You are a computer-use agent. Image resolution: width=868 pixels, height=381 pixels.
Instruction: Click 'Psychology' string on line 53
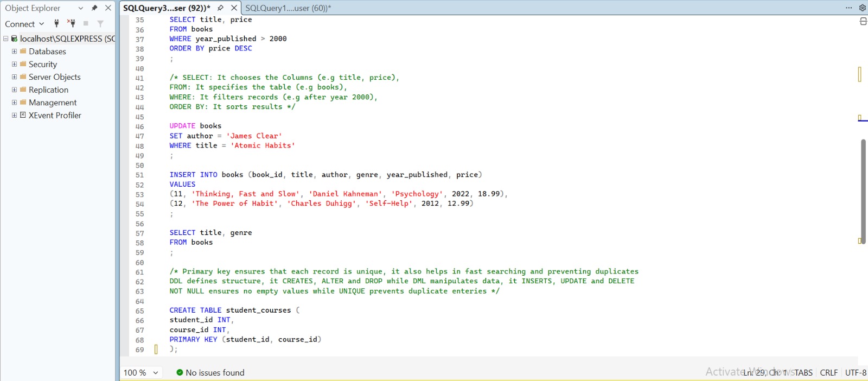pos(417,194)
